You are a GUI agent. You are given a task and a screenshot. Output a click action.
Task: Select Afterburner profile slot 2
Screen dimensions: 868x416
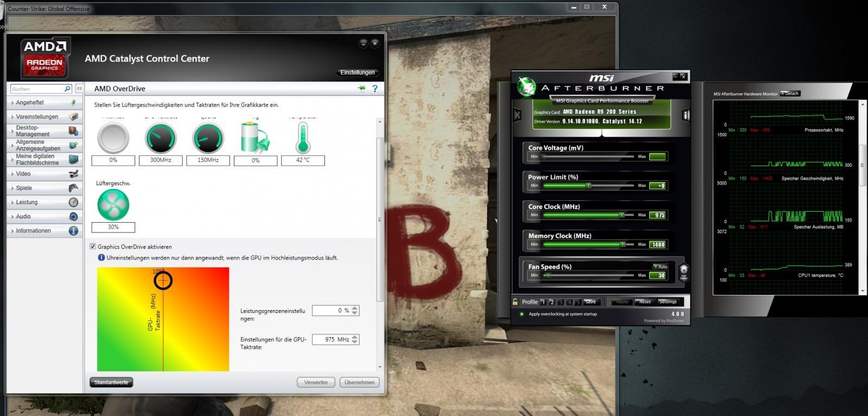pos(552,302)
